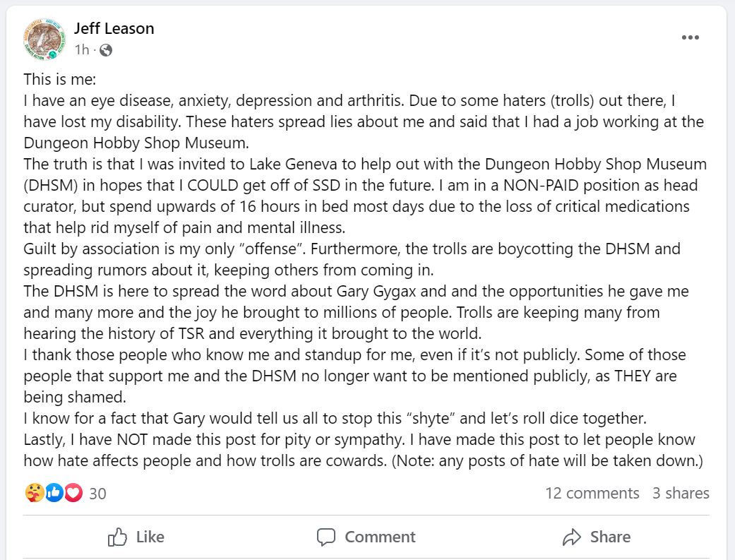The image size is (735, 560).
Task: Click Jeff Leason's profile picture
Action: tap(45, 38)
